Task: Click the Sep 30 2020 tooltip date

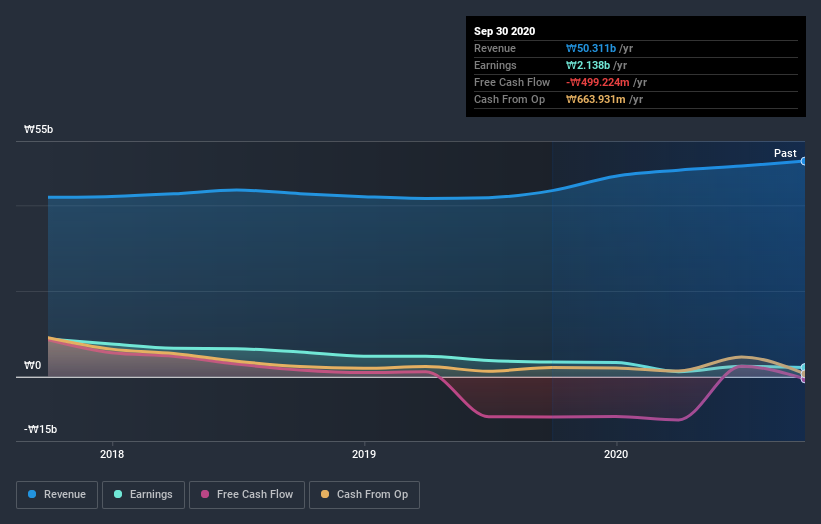Action: click(x=504, y=31)
